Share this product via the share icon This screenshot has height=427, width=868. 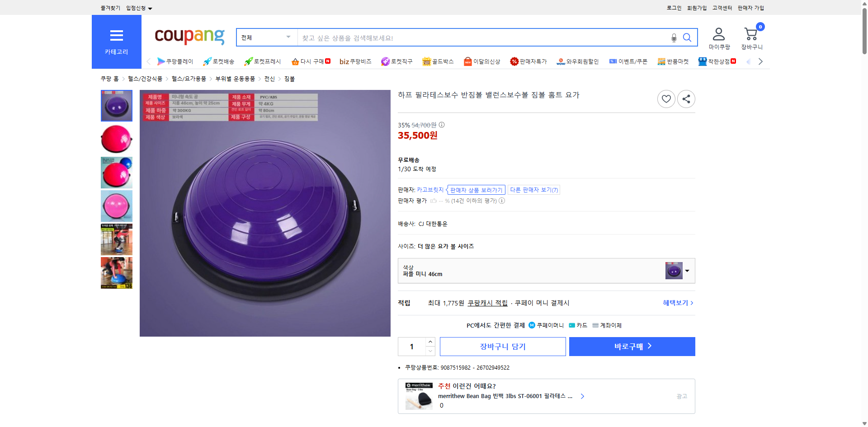click(x=686, y=99)
